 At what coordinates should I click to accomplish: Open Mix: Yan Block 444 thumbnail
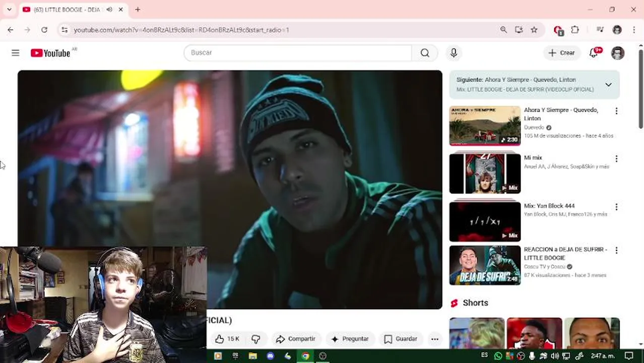(x=485, y=221)
